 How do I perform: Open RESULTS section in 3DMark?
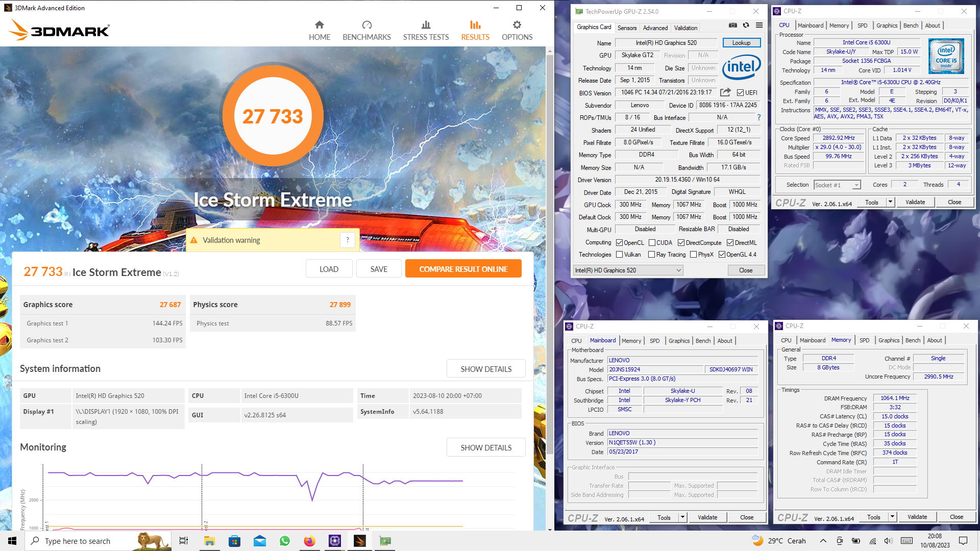(475, 31)
